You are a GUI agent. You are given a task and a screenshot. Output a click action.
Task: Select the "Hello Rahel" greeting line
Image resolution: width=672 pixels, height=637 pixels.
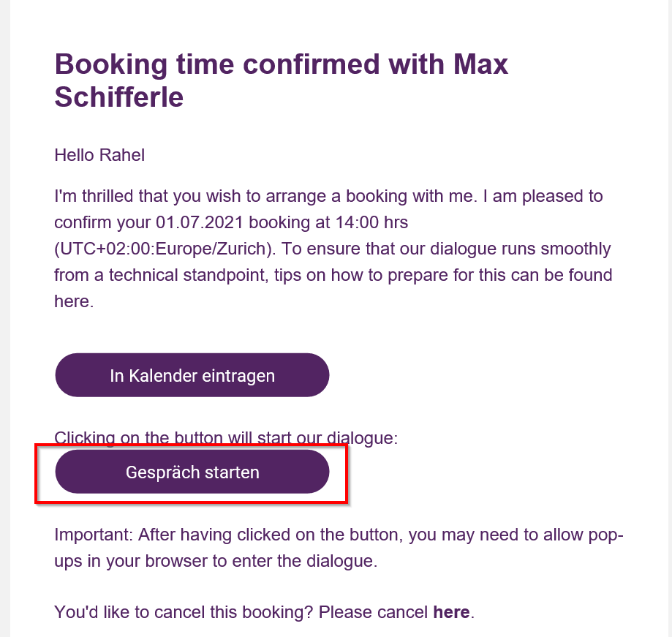(99, 155)
